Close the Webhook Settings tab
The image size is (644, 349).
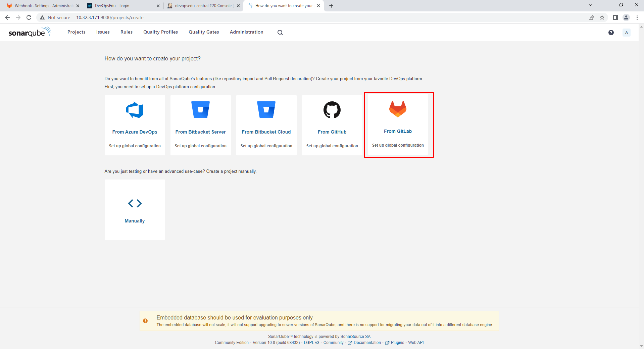click(x=78, y=6)
